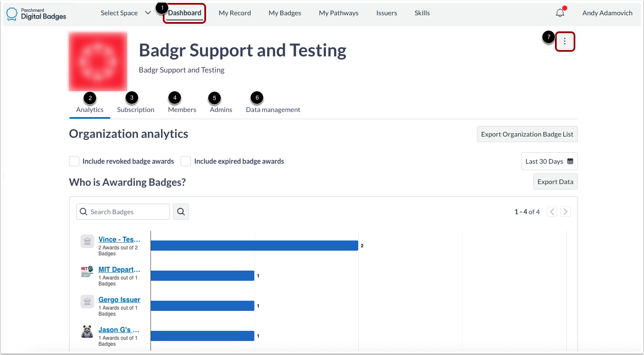Open the Data management tab

(273, 109)
